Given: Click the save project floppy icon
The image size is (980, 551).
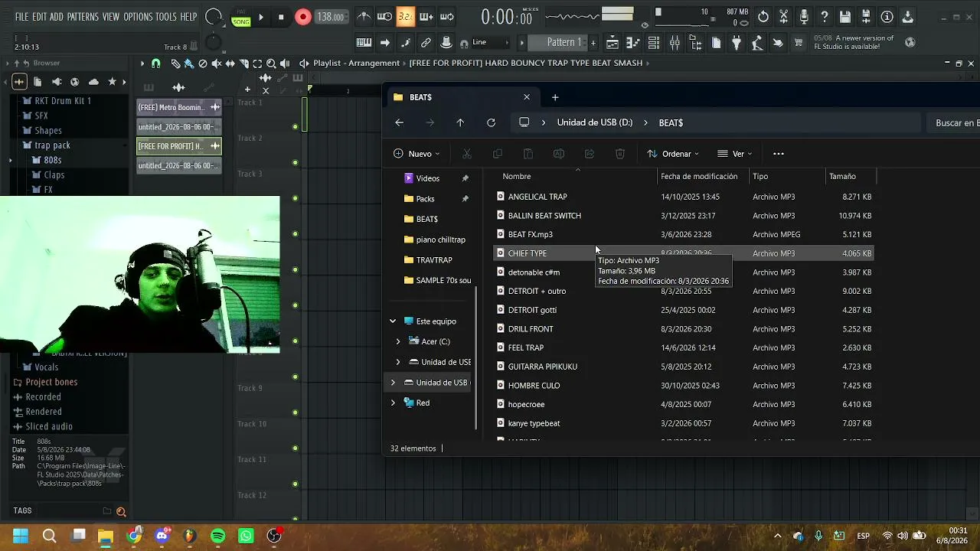Looking at the screenshot, I should [845, 17].
